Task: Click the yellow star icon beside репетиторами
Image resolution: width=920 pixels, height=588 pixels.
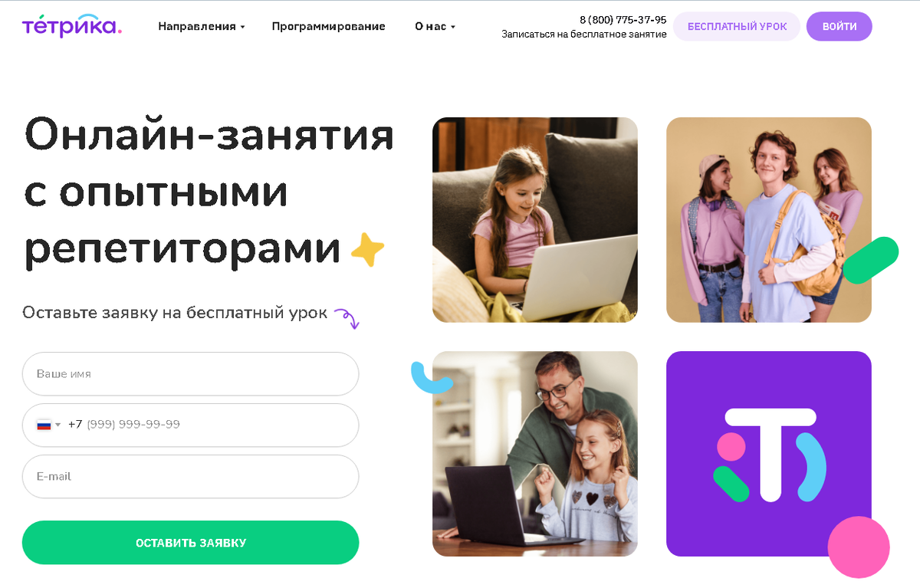Action: click(367, 249)
